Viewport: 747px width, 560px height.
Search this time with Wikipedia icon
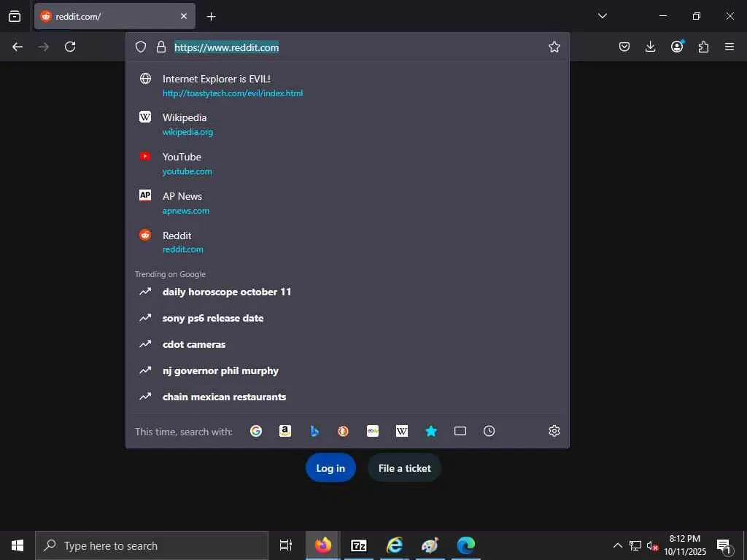point(402,431)
